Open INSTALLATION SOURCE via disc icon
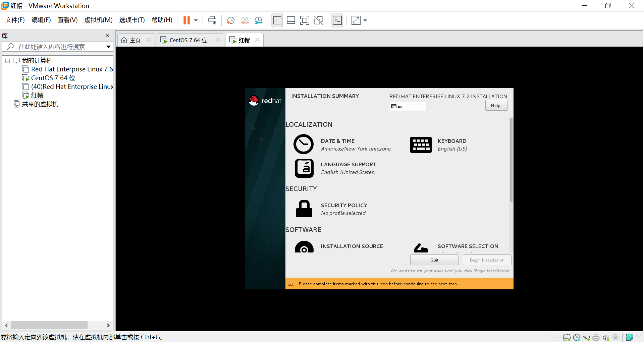The height and width of the screenshot is (342, 644). (x=304, y=247)
